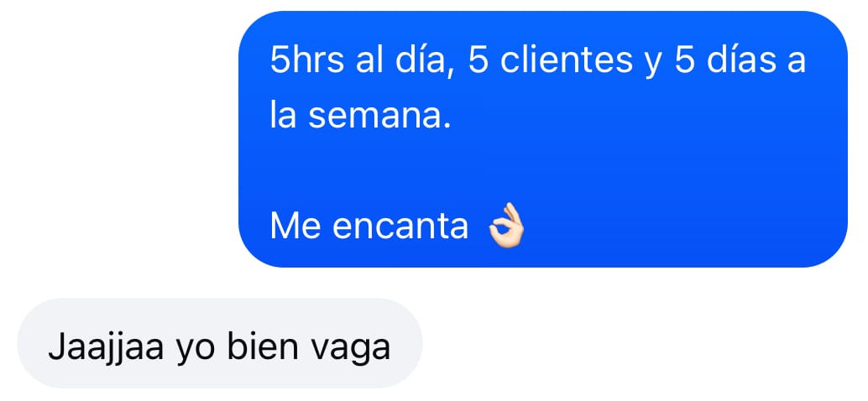Click the word 'semana.' in blue bubble
The width and height of the screenshot is (868, 401).
[x=379, y=115]
